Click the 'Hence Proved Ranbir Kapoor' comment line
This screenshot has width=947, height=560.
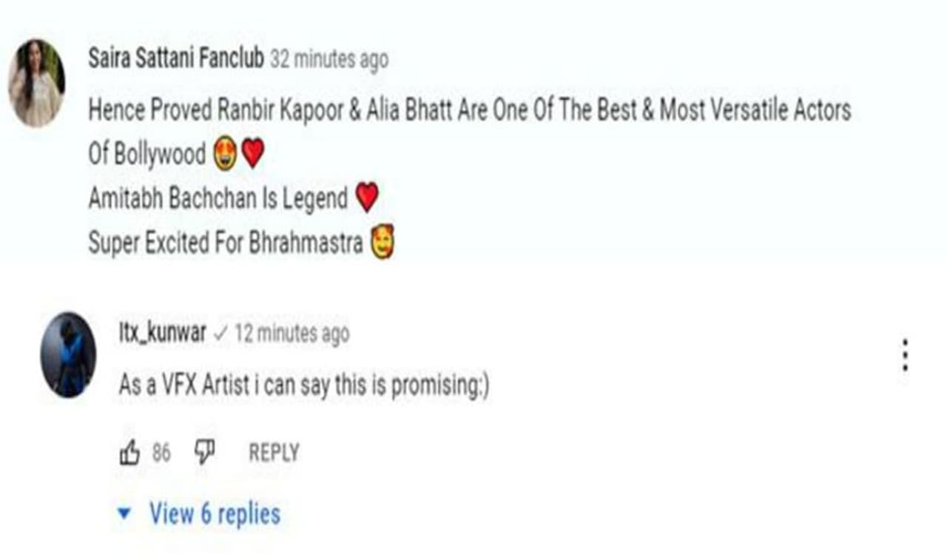click(x=470, y=110)
